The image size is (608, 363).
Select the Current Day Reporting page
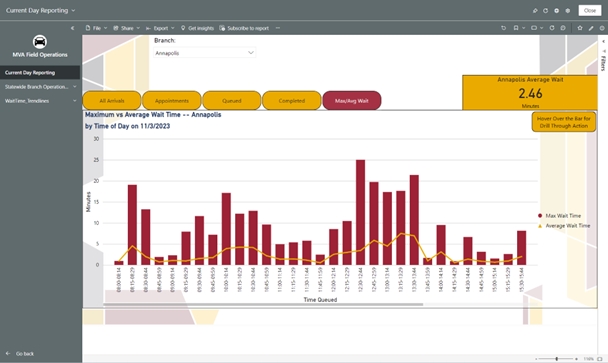click(x=40, y=73)
